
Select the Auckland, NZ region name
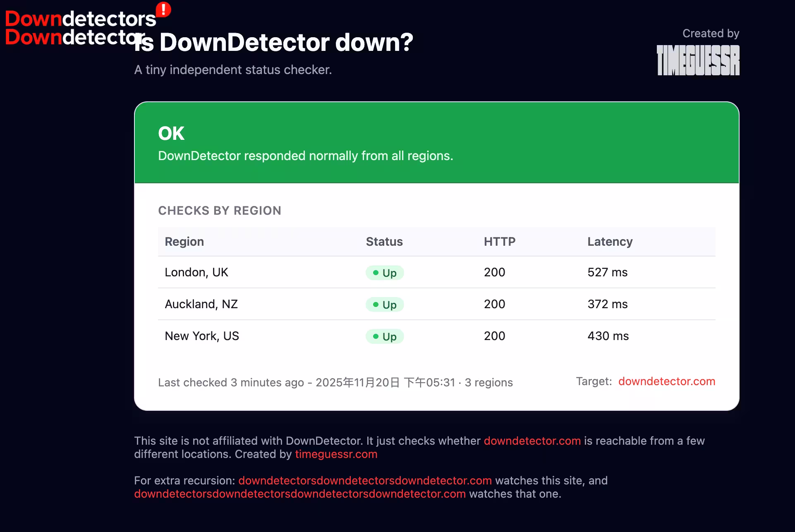click(201, 304)
